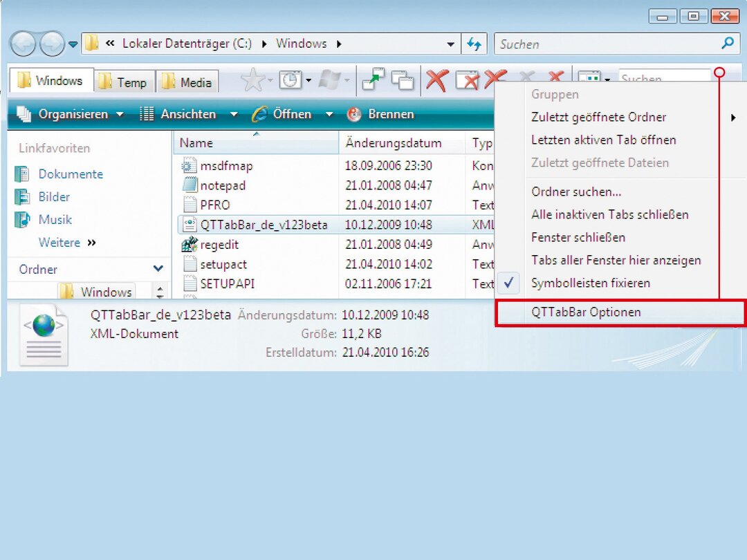Click the back navigation arrow button
The width and height of the screenshot is (747, 560).
[x=23, y=45]
